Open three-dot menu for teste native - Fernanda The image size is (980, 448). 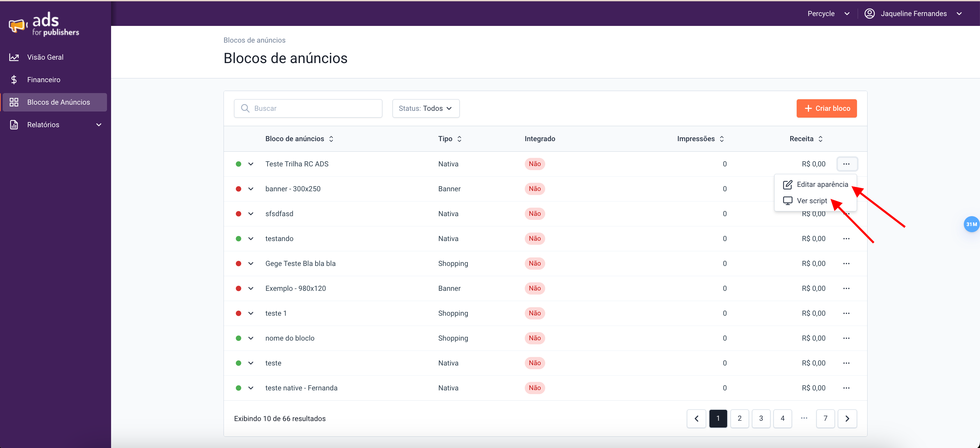[846, 388]
